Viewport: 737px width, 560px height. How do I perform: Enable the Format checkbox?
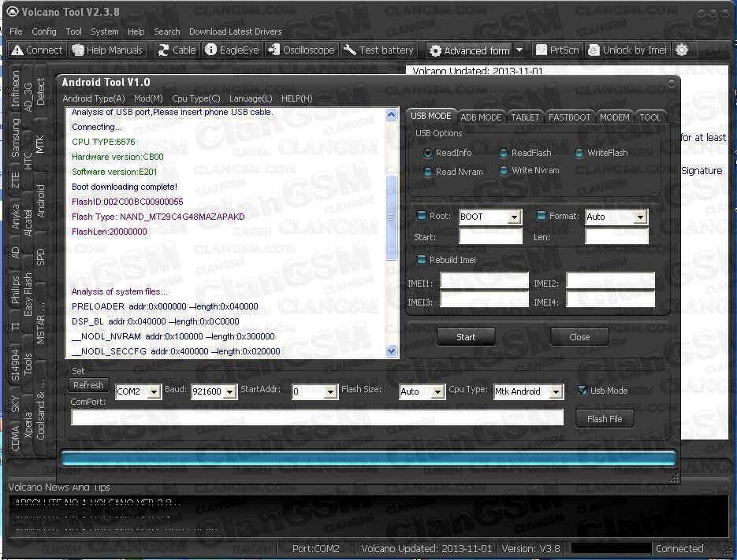(542, 216)
